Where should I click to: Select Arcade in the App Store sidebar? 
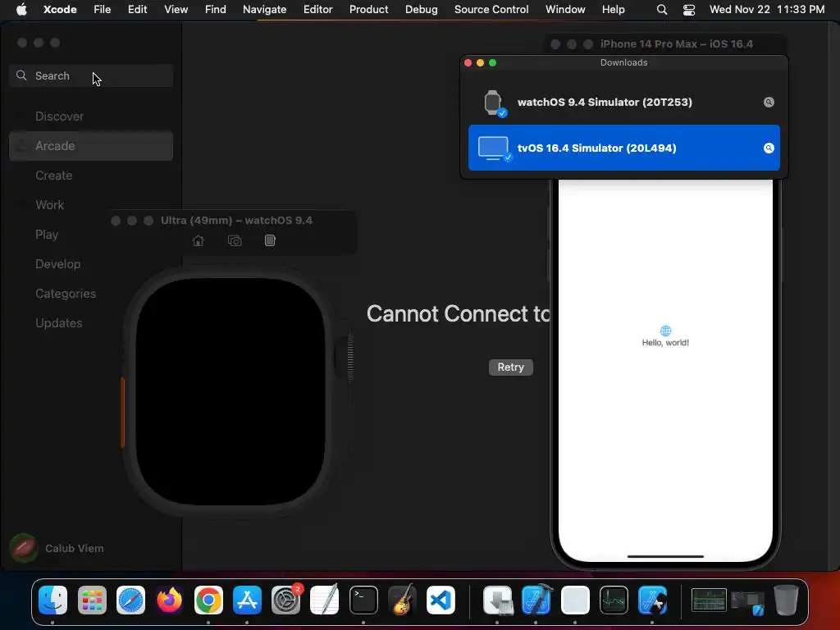coord(91,146)
